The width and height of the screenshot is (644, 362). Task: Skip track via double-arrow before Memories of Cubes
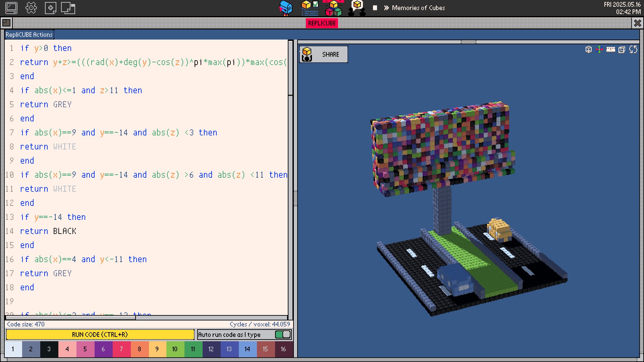pos(386,8)
